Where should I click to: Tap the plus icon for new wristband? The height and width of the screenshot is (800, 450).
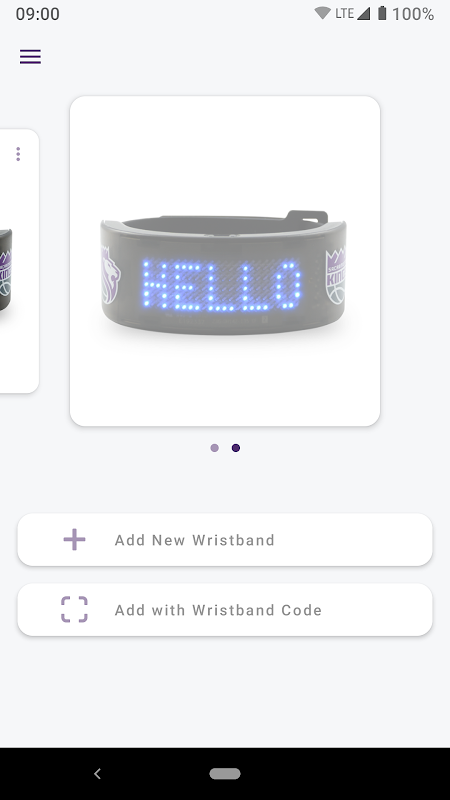(74, 540)
